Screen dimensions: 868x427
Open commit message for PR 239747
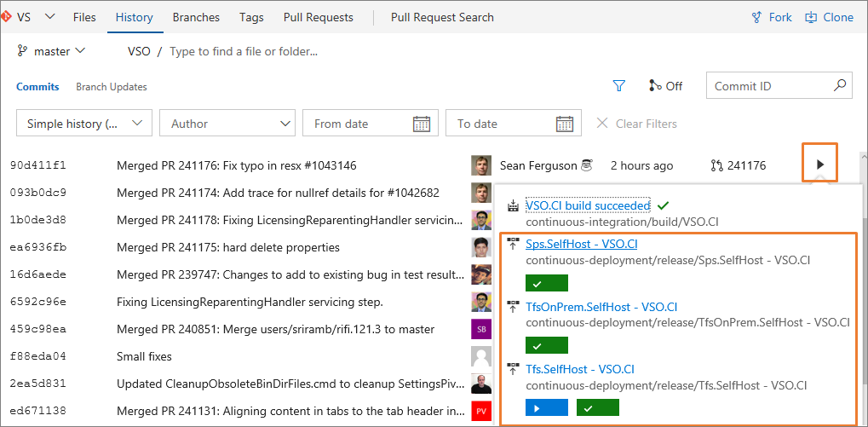pyautogui.click(x=290, y=274)
